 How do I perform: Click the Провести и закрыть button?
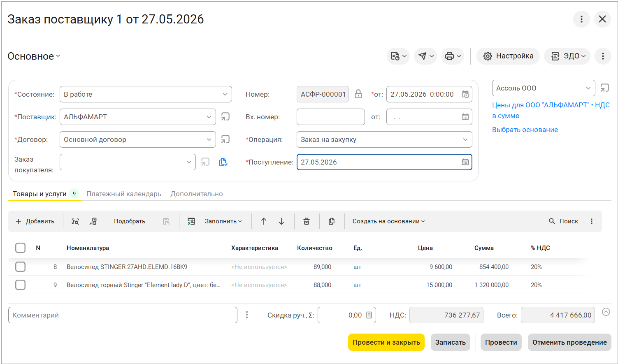(386, 342)
